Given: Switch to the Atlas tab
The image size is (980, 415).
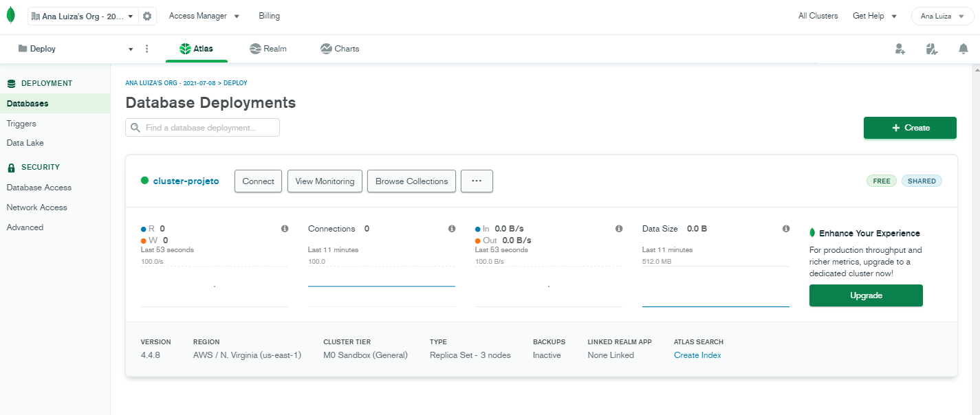Looking at the screenshot, I should click(196, 49).
